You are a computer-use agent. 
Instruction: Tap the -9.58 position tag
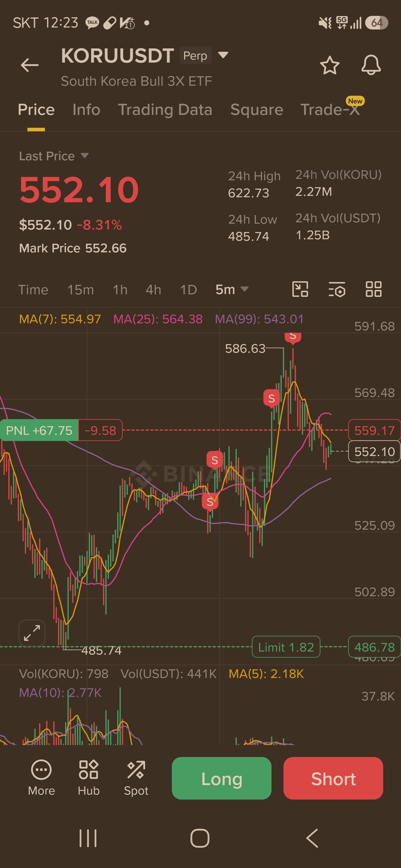pyautogui.click(x=100, y=430)
